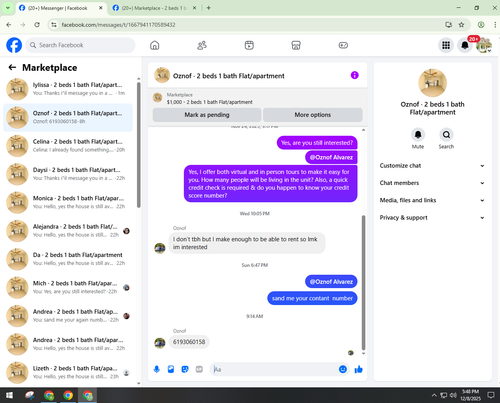
Task: Click the $1,000 listing link under Marketplace
Action: [x=209, y=102]
